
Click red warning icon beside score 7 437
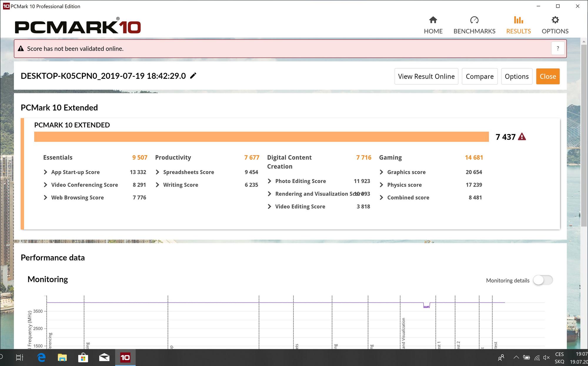coord(522,137)
